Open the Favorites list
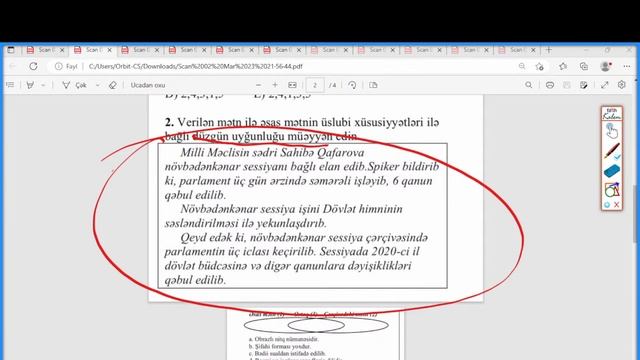The width and height of the screenshot is (640, 360). 564,66
